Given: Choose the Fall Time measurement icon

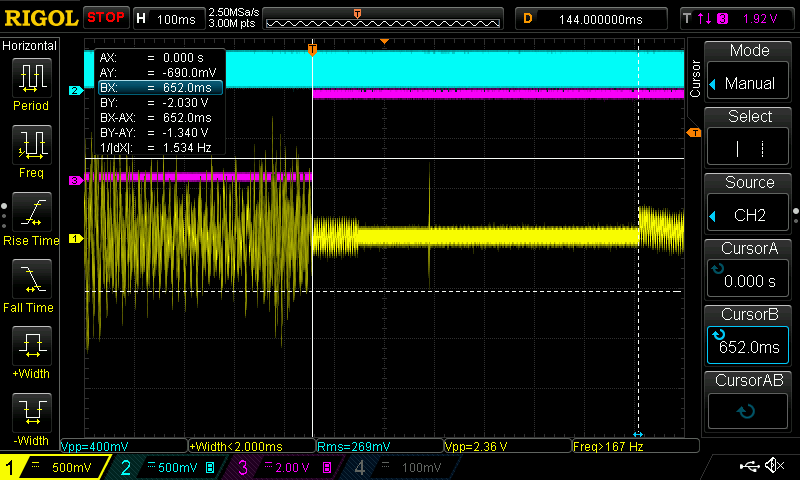Looking at the screenshot, I should (32, 279).
